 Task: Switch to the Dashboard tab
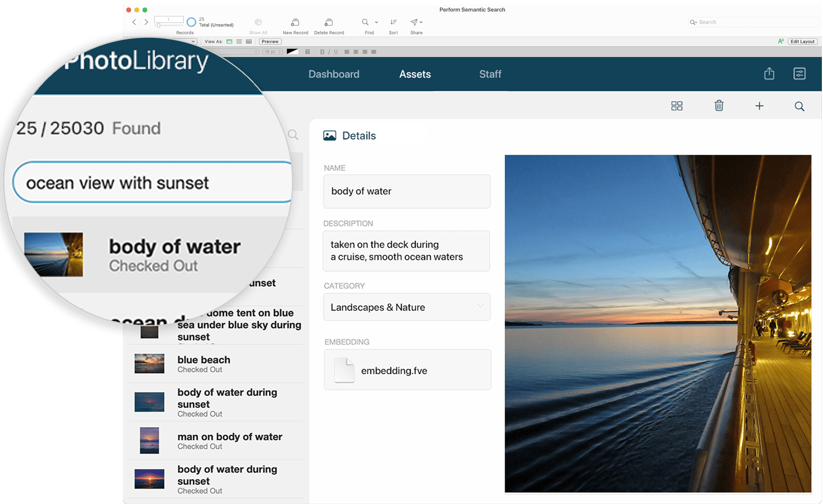pos(334,74)
